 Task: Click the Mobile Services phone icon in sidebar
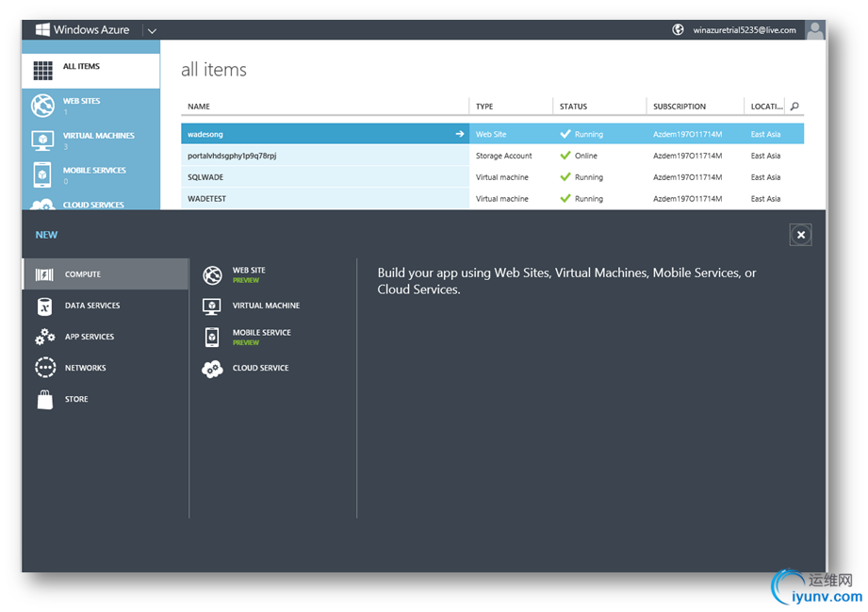[x=42, y=174]
